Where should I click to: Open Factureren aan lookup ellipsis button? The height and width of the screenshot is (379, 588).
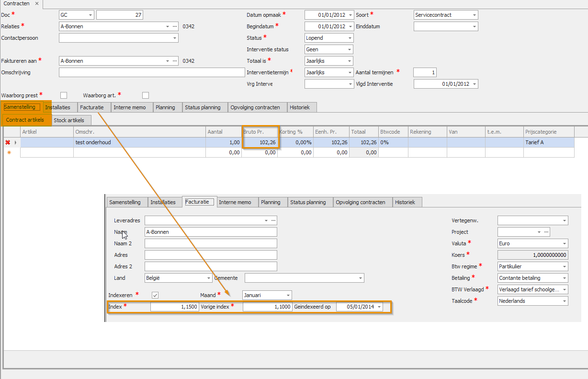175,61
